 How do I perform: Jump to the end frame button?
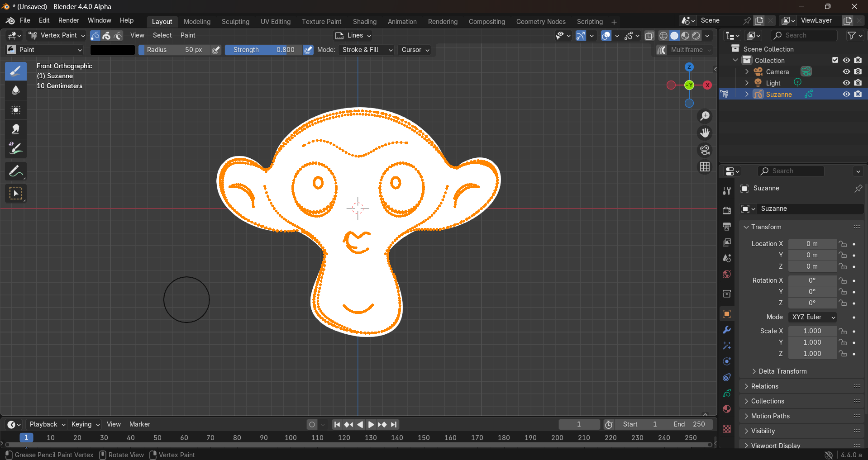[394, 424]
